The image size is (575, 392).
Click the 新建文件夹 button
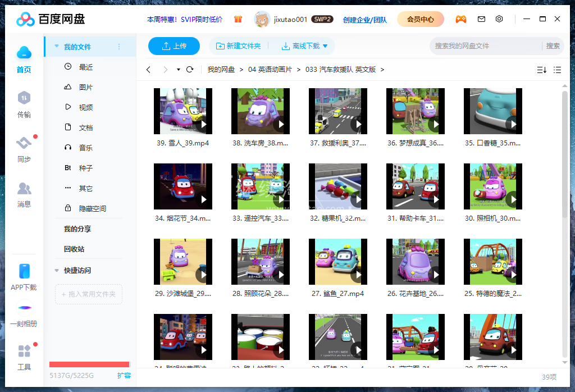pyautogui.click(x=238, y=46)
